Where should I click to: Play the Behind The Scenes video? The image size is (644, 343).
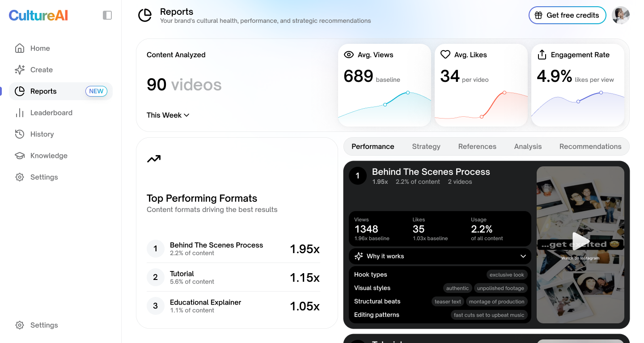click(x=580, y=241)
